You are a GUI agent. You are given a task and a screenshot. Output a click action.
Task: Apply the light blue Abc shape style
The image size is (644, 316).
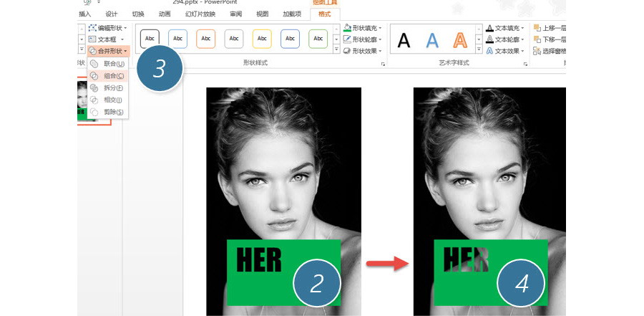pos(178,39)
